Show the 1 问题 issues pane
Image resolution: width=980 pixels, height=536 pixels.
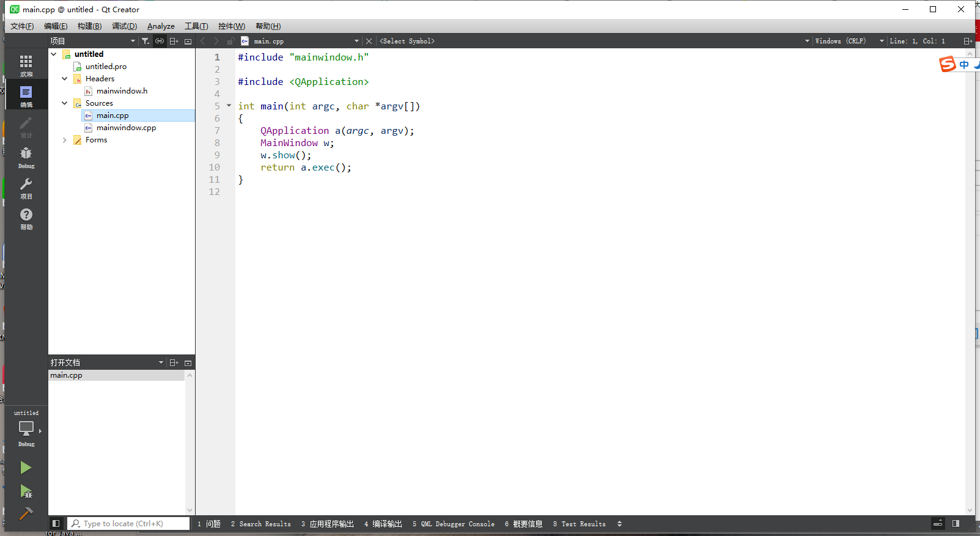(x=209, y=524)
